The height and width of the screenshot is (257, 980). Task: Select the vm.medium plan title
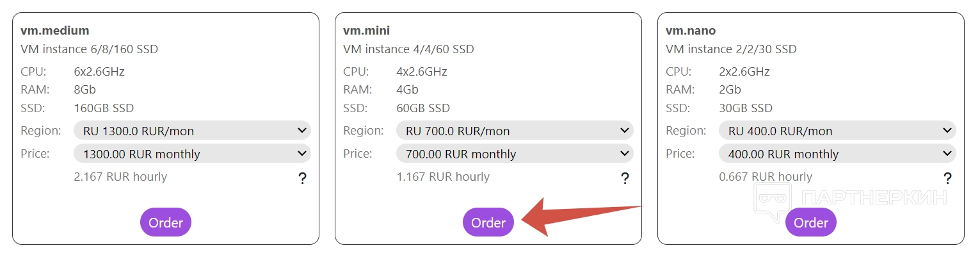[55, 30]
